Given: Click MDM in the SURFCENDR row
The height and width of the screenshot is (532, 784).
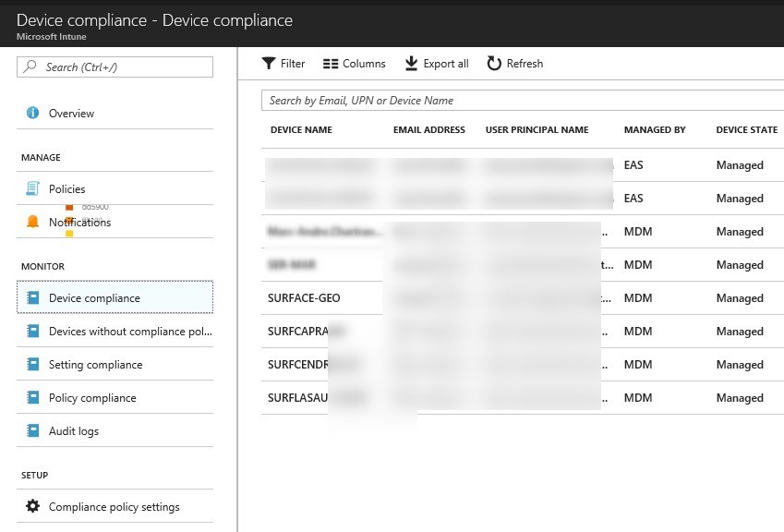Looking at the screenshot, I should tap(638, 365).
